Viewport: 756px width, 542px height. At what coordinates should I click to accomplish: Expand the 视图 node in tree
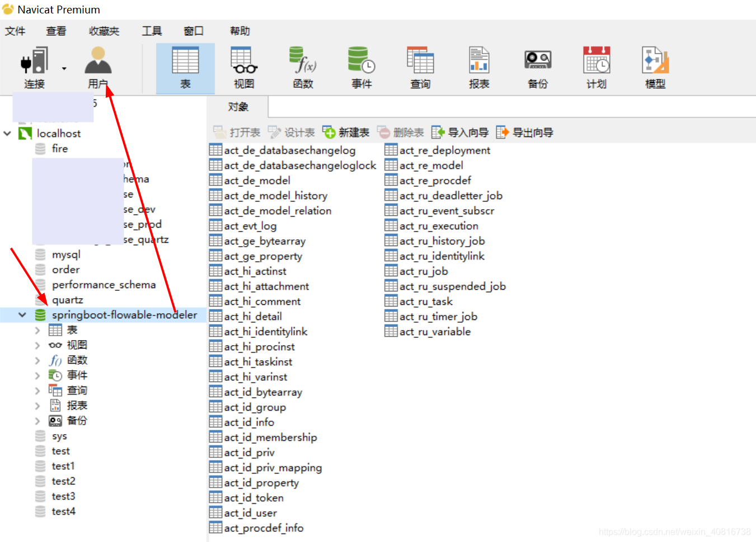(x=37, y=345)
